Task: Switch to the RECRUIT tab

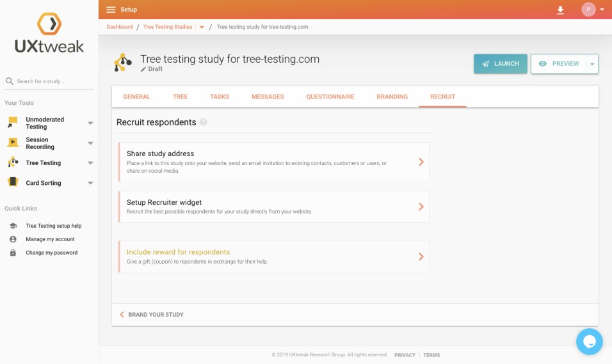Action: [442, 97]
